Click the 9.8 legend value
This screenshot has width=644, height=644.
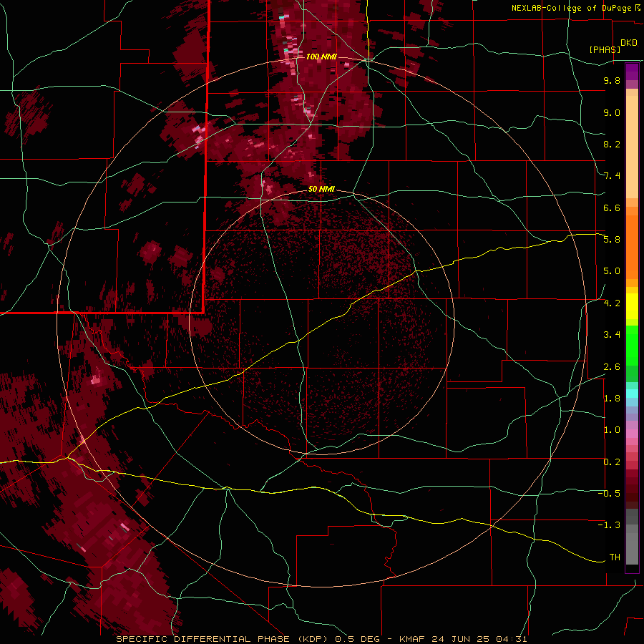pyautogui.click(x=612, y=80)
